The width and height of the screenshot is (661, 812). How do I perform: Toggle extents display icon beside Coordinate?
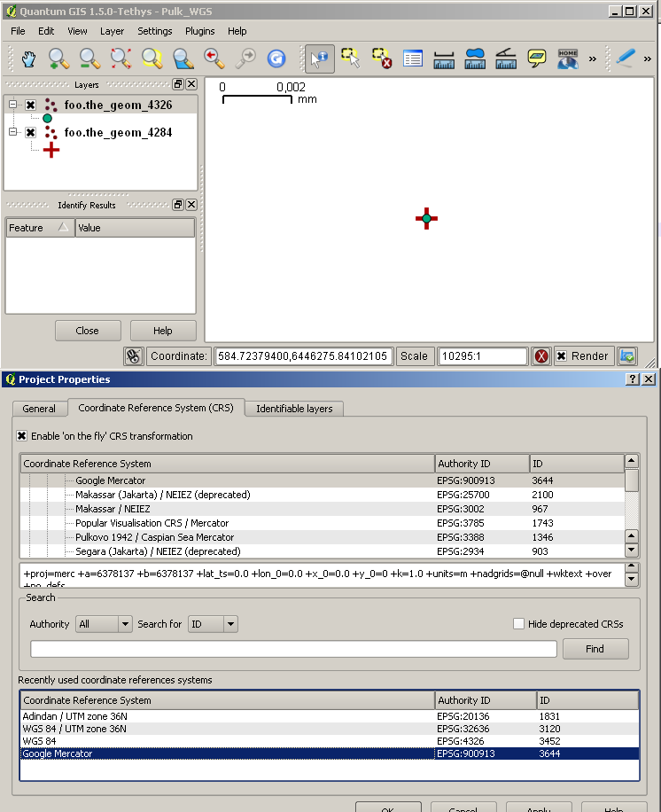pyautogui.click(x=134, y=356)
